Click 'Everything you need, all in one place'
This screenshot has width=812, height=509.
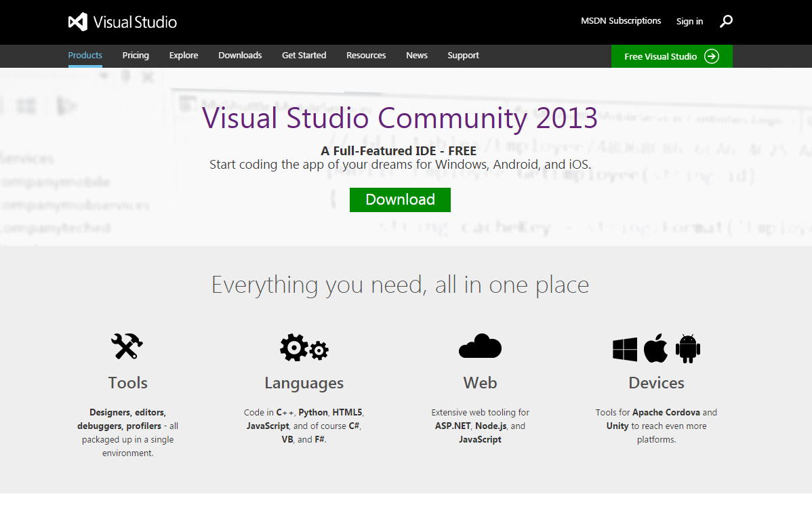coord(400,285)
